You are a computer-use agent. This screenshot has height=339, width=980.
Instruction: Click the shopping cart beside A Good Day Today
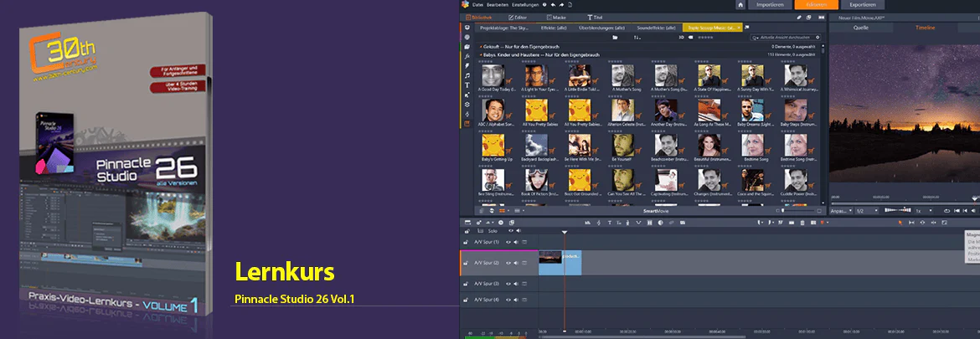pyautogui.click(x=508, y=80)
